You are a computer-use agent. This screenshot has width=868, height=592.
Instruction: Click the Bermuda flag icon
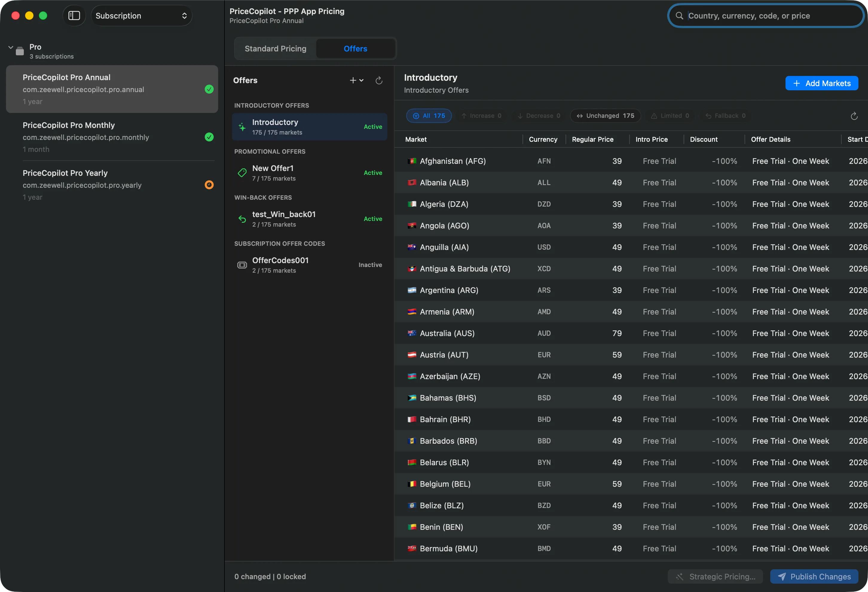412,549
